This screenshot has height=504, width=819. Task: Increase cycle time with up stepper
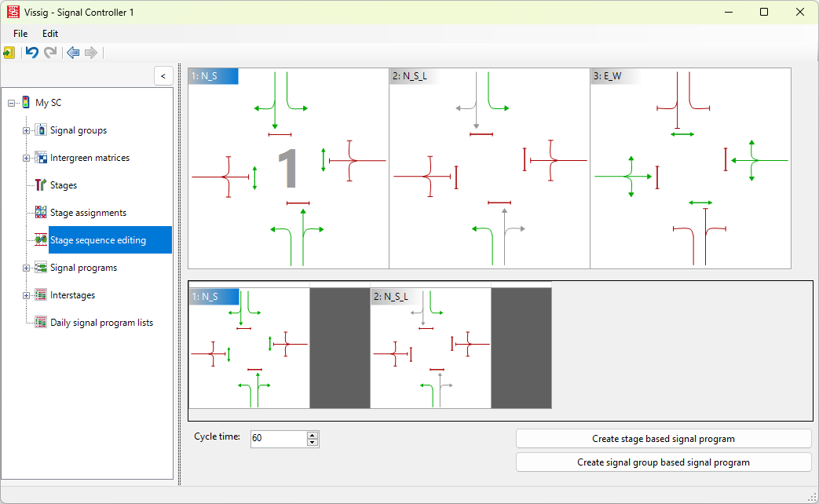pos(313,435)
